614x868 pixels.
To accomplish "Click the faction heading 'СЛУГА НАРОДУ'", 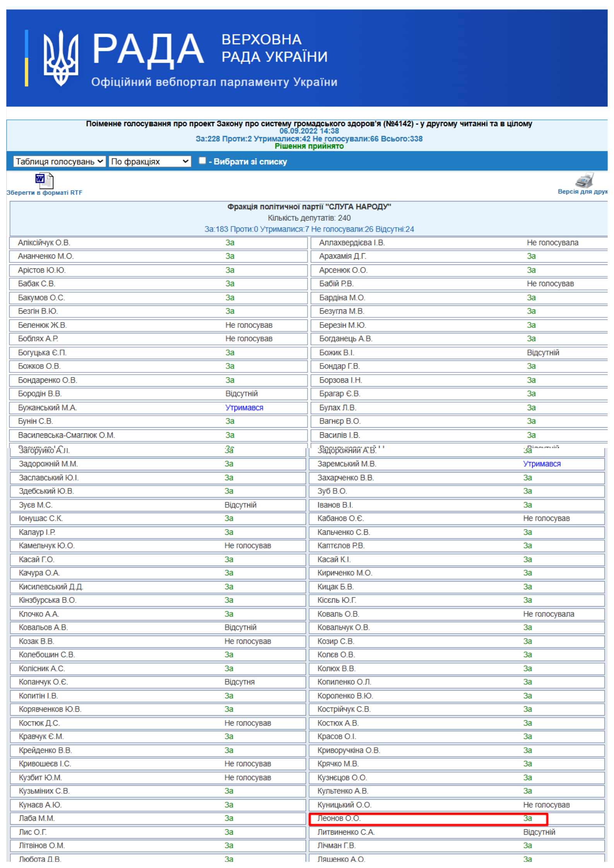I will coord(309,207).
